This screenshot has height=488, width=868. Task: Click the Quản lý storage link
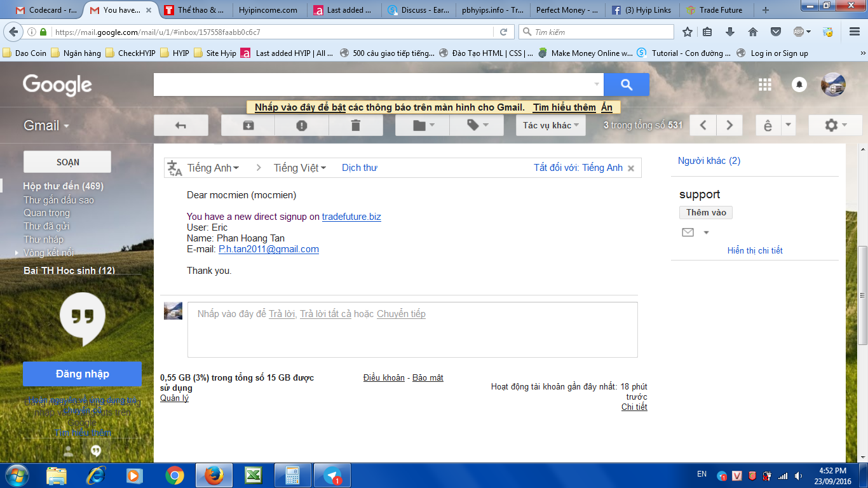174,398
